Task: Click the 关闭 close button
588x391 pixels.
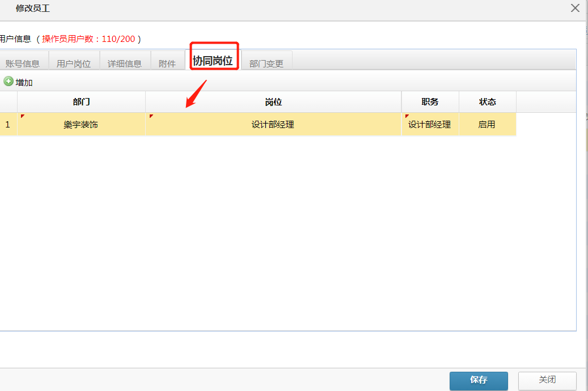Action: [x=547, y=380]
